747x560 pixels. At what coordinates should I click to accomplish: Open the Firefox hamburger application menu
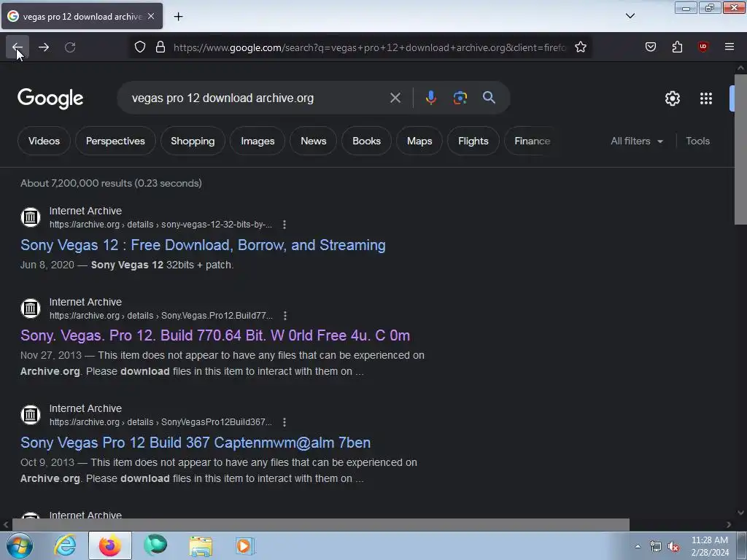click(x=729, y=47)
